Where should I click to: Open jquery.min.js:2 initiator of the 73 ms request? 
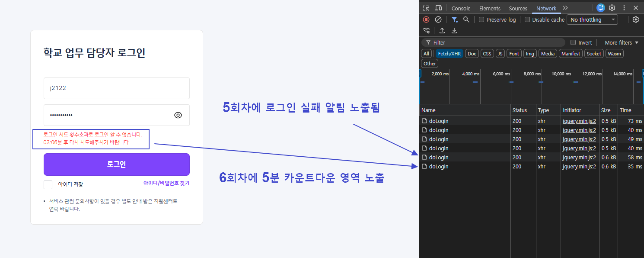point(579,121)
